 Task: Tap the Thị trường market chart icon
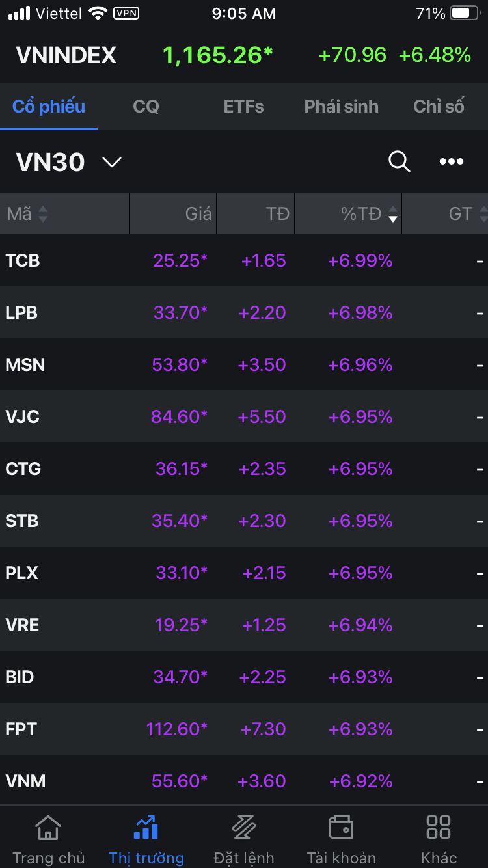point(146,828)
